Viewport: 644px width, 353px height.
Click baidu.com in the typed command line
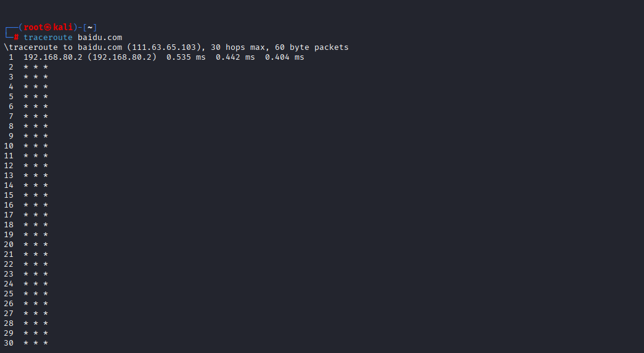point(100,38)
